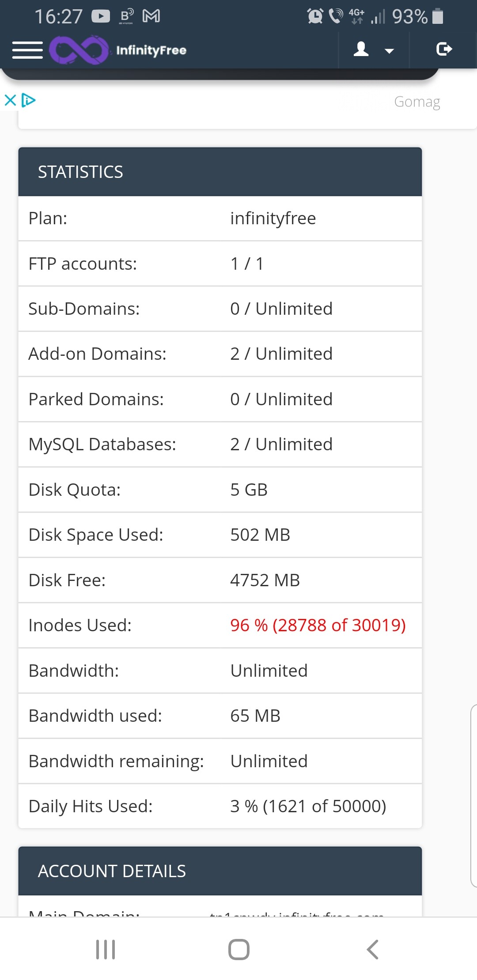Tap the battery status icon

[438, 16]
